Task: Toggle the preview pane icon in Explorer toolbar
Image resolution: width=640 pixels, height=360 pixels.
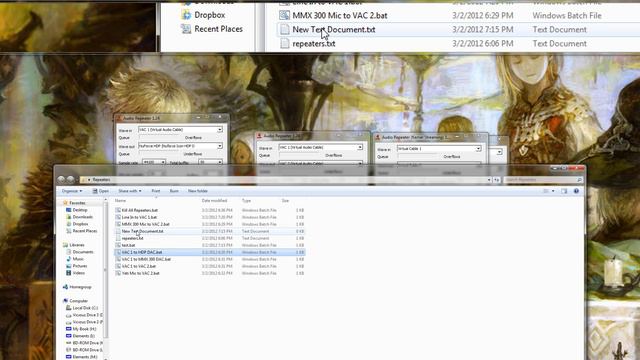Action: point(564,191)
